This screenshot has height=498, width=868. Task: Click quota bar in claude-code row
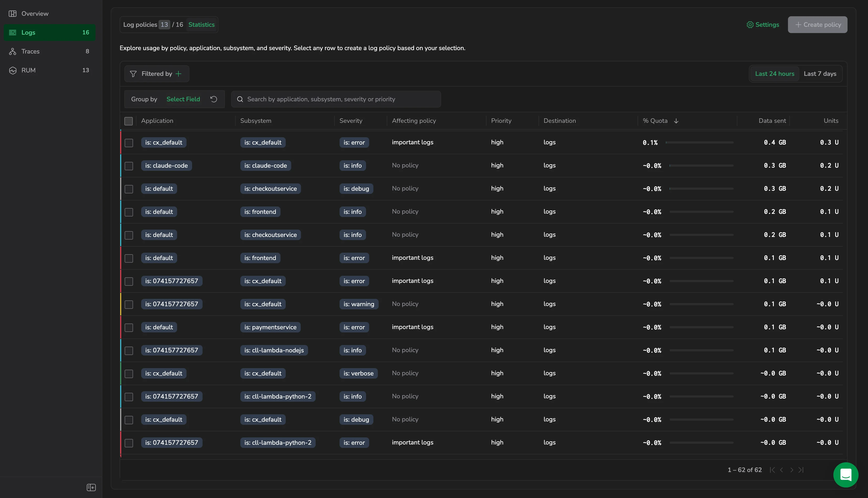tap(701, 166)
